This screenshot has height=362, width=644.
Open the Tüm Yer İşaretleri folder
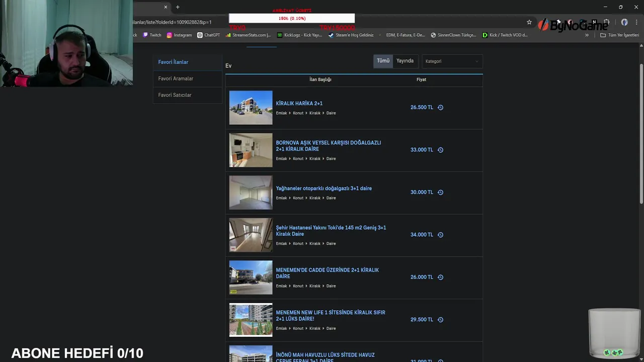[619, 35]
